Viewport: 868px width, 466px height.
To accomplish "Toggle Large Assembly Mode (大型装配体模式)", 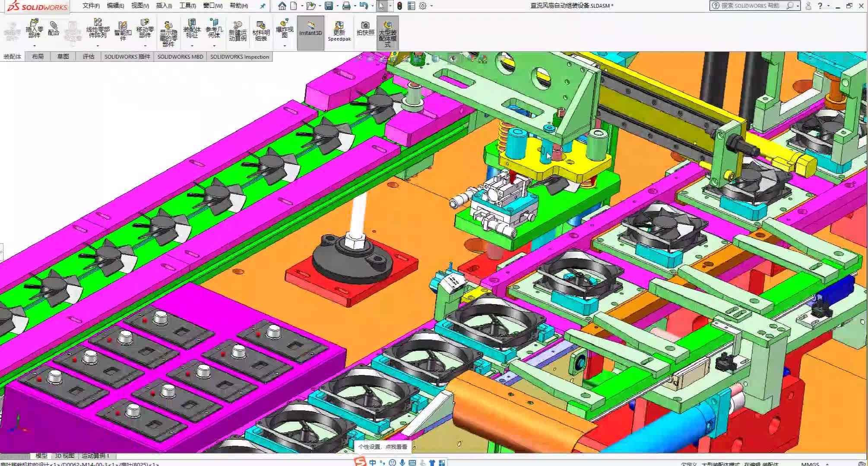I will click(x=387, y=33).
